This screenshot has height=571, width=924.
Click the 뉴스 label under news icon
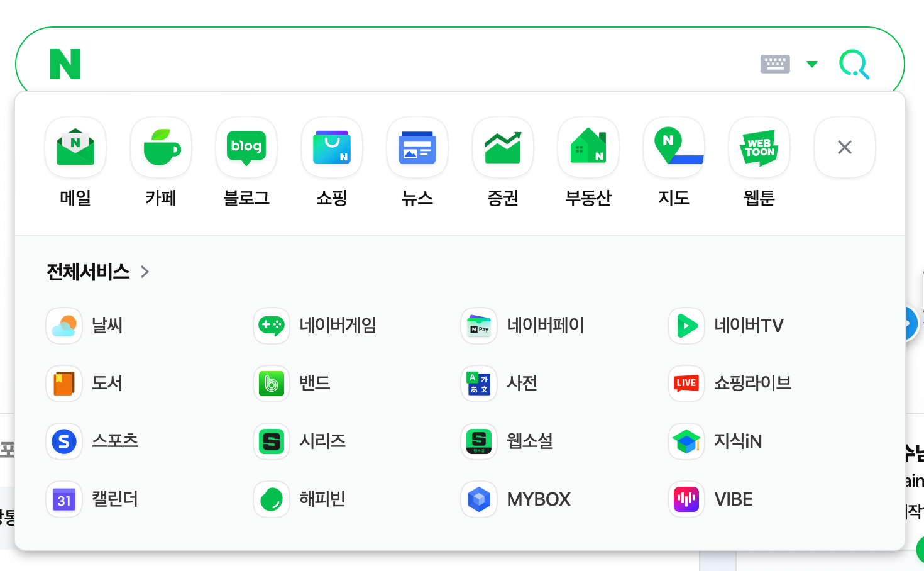417,198
